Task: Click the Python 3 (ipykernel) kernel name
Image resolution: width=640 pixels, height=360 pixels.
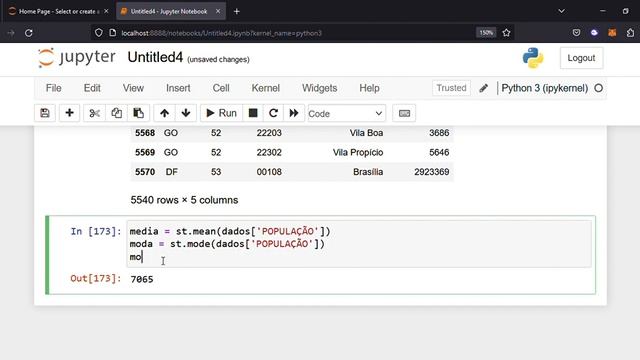Action: pos(544,88)
